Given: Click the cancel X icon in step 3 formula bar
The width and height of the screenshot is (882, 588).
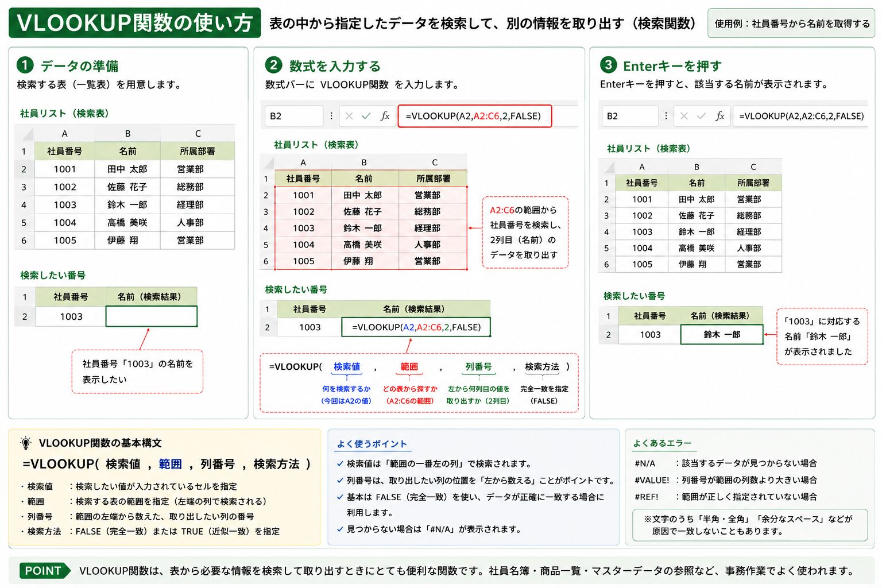Looking at the screenshot, I should 684,116.
